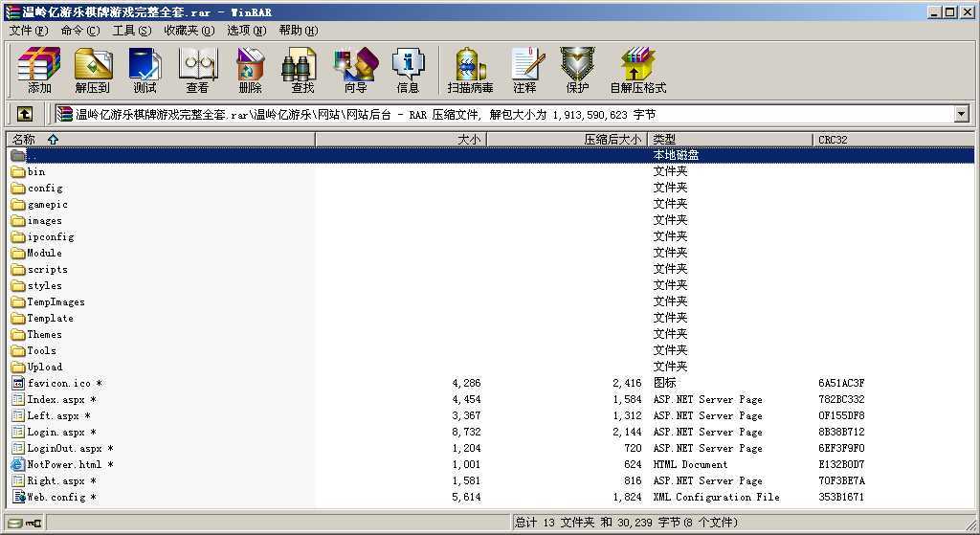
Task: Launch the 向导 (Wizard) toolbar icon
Action: [x=355, y=71]
